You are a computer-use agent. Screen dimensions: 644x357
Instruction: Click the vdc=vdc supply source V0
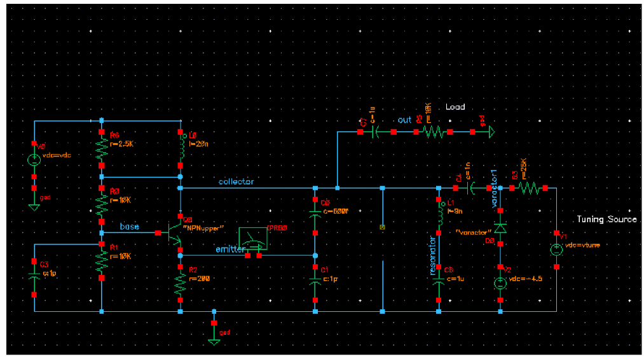pos(34,160)
